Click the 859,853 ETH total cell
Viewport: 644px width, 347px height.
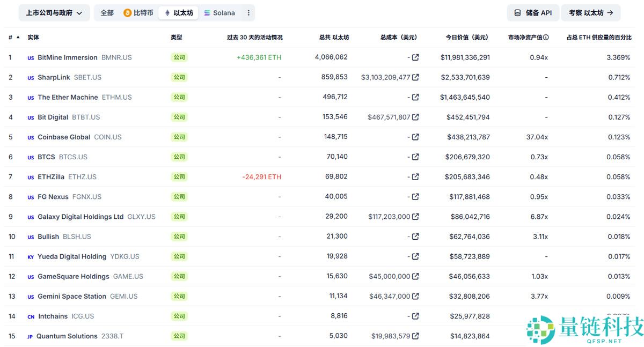click(x=334, y=77)
